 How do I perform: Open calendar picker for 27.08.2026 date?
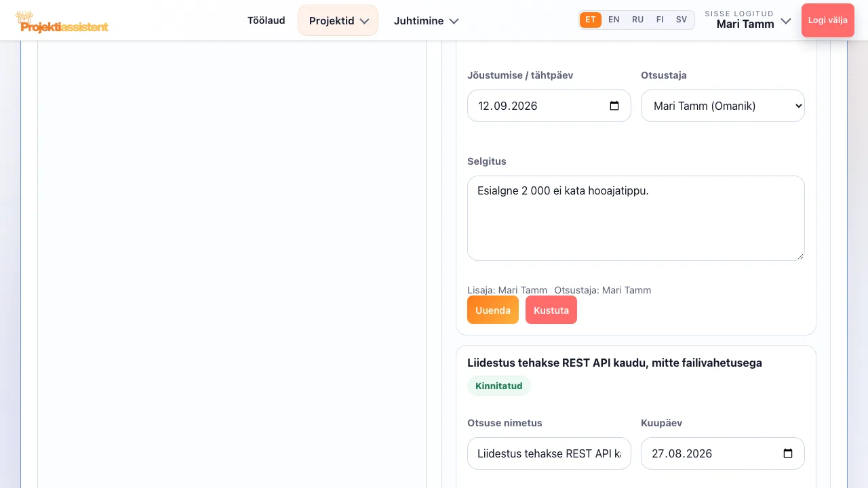click(788, 453)
